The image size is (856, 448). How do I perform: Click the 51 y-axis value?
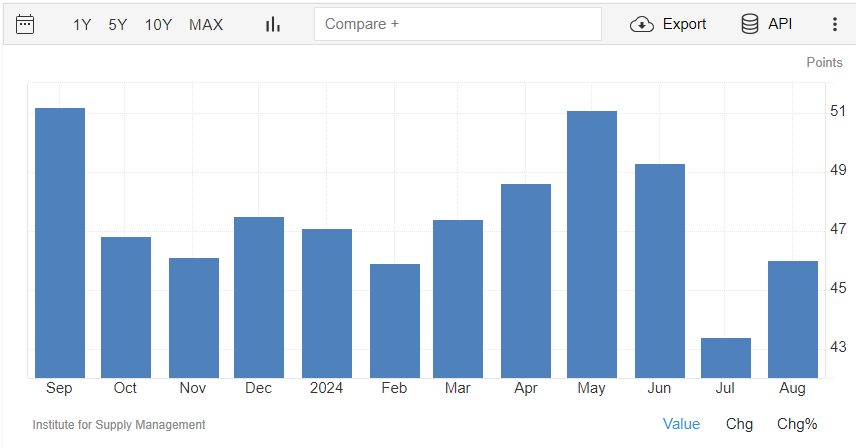[838, 111]
